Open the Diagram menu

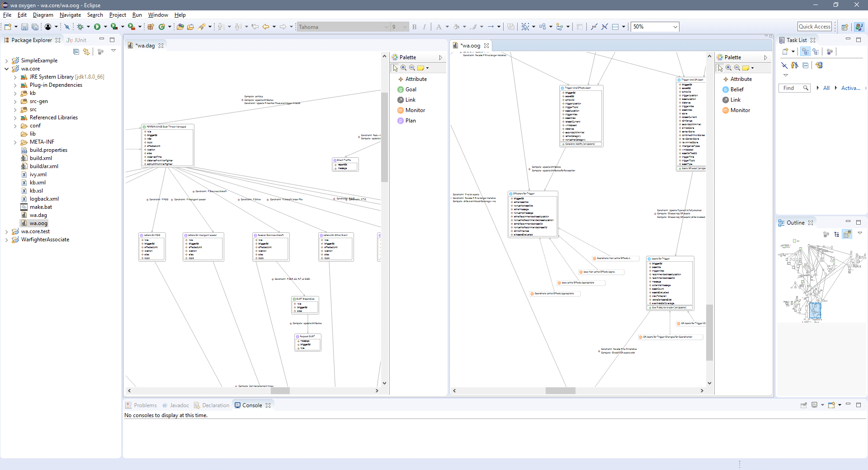coord(42,14)
